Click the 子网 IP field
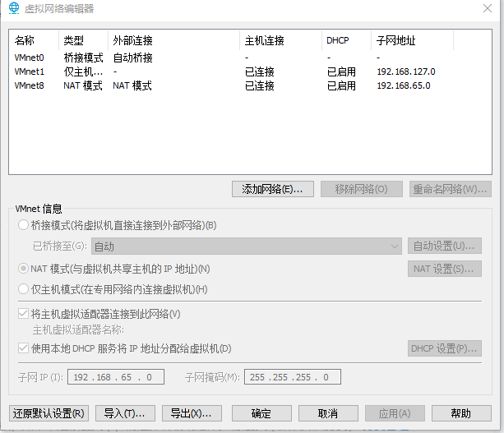504x433 pixels. pos(116,377)
